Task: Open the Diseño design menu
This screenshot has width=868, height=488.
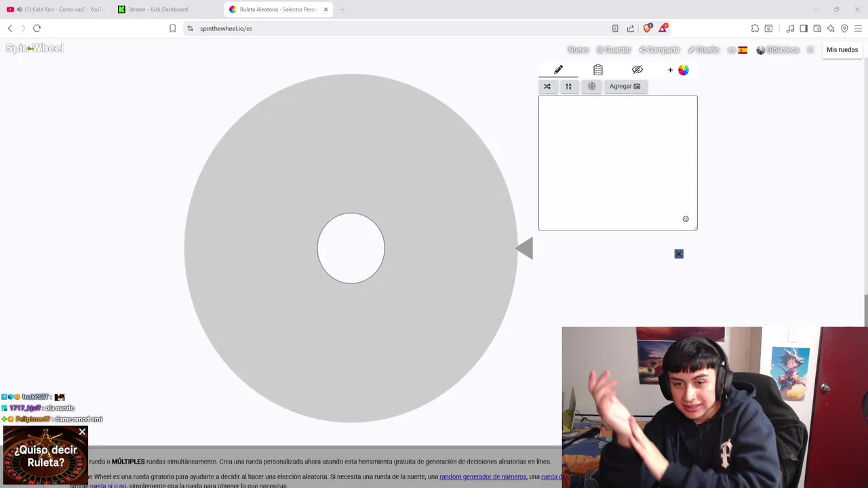Action: click(x=703, y=49)
